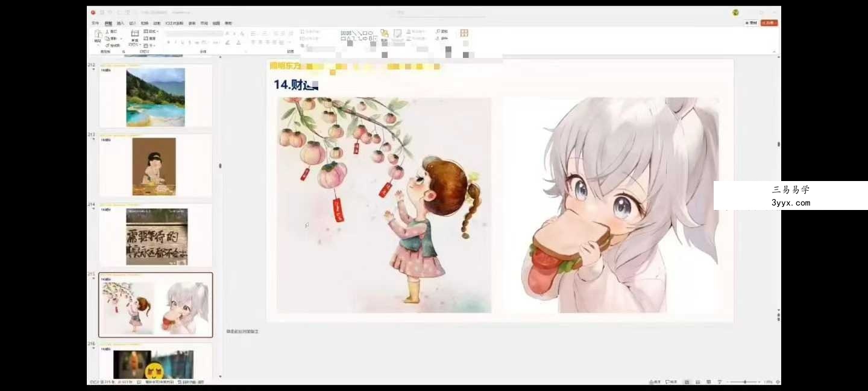Select slide 216 thumbnail

click(x=156, y=361)
